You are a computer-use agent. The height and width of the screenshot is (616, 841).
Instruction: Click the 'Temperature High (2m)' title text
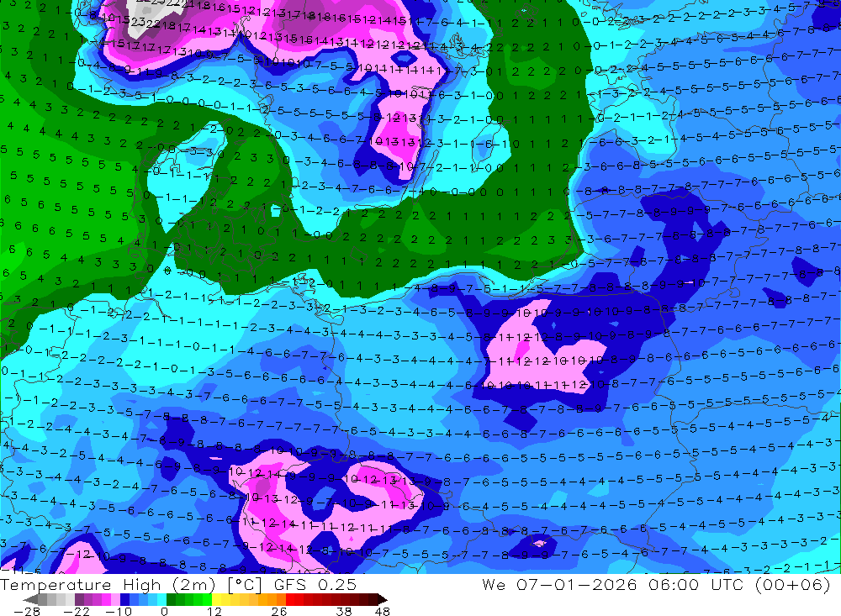(108, 585)
